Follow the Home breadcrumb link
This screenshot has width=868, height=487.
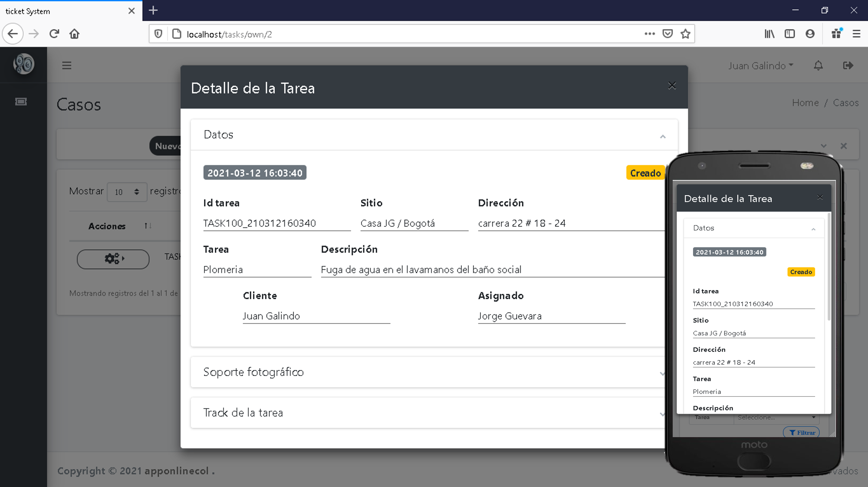tap(805, 103)
